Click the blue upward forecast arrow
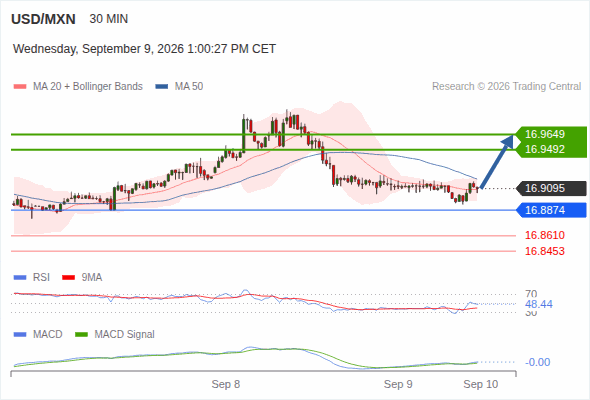This screenshot has height=400, width=590. pos(497,162)
